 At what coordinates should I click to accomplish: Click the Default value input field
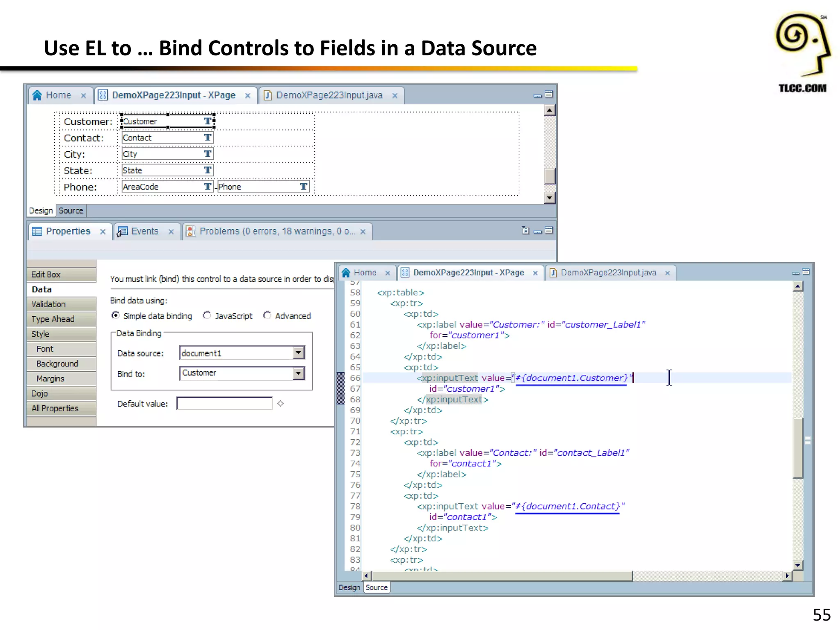[224, 403]
